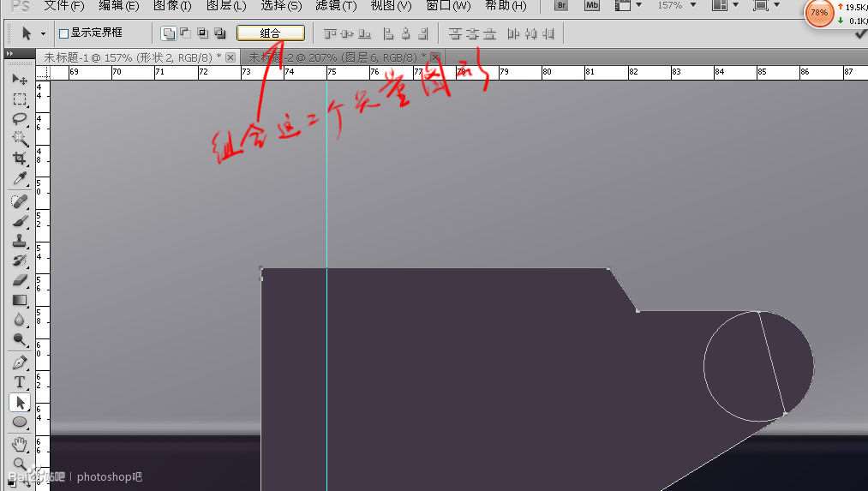Select the Pen tool
This screenshot has height=491, width=868.
20,362
